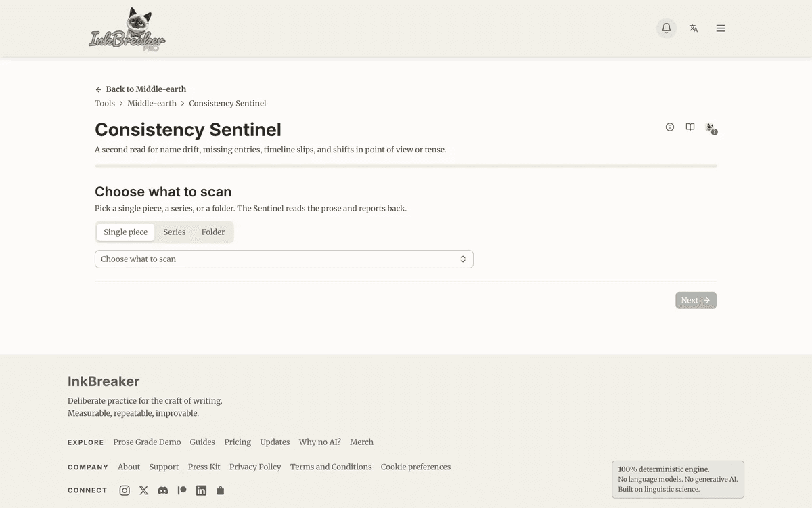Viewport: 812px width, 508px height.
Task: Switch scan mode to Folder
Action: [x=213, y=232]
